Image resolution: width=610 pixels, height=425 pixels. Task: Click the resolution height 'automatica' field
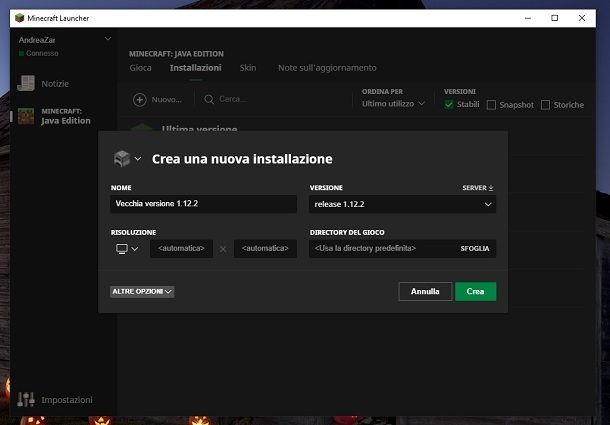click(x=265, y=249)
